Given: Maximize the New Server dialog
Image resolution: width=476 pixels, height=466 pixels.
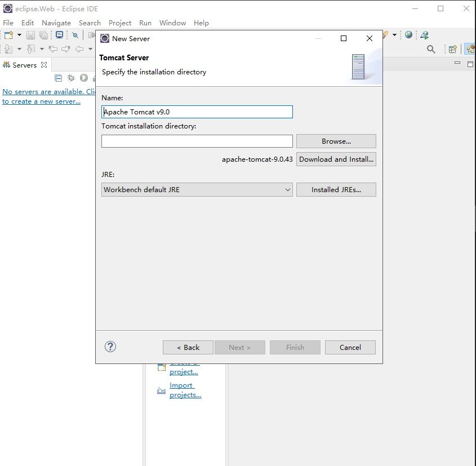Looking at the screenshot, I should pos(344,38).
